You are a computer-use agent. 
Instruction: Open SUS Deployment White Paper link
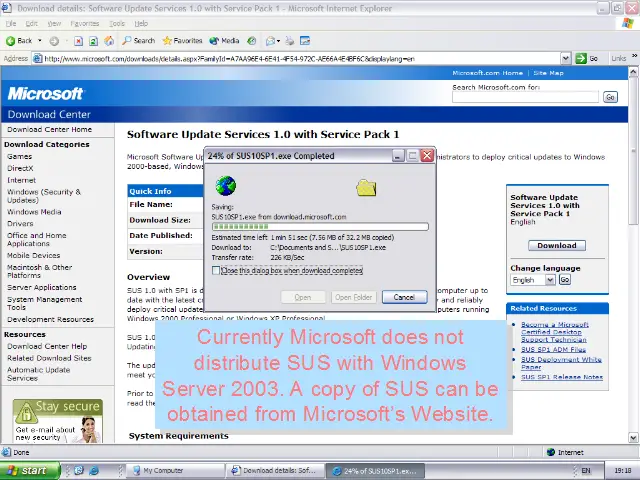click(x=561, y=363)
